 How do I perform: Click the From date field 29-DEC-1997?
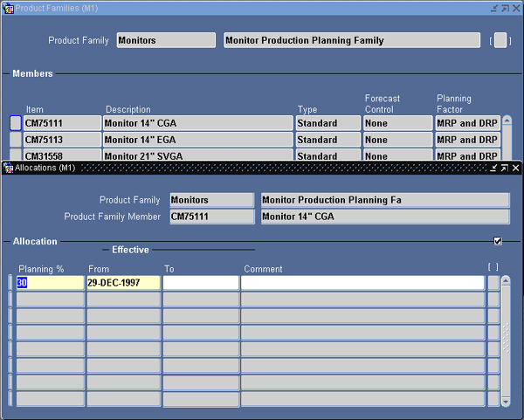[x=123, y=283]
